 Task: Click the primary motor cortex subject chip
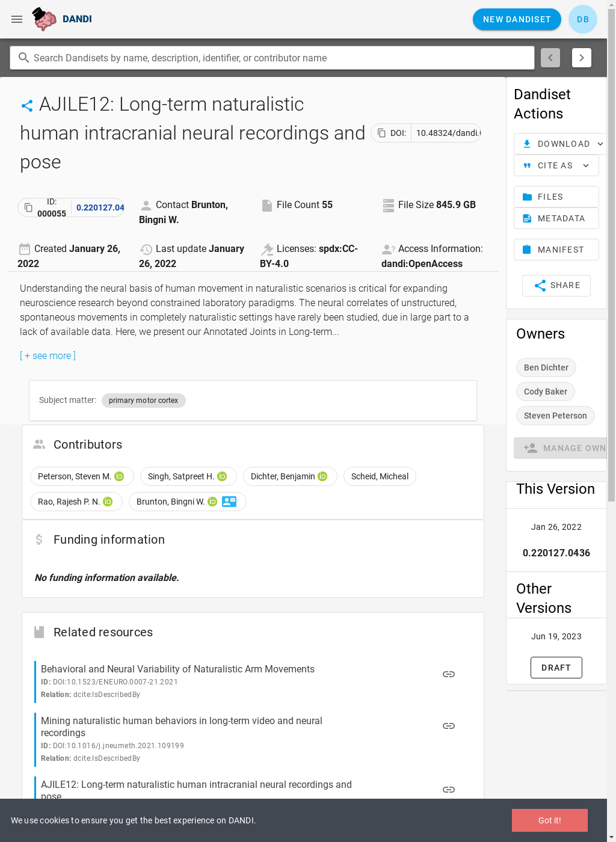click(143, 401)
